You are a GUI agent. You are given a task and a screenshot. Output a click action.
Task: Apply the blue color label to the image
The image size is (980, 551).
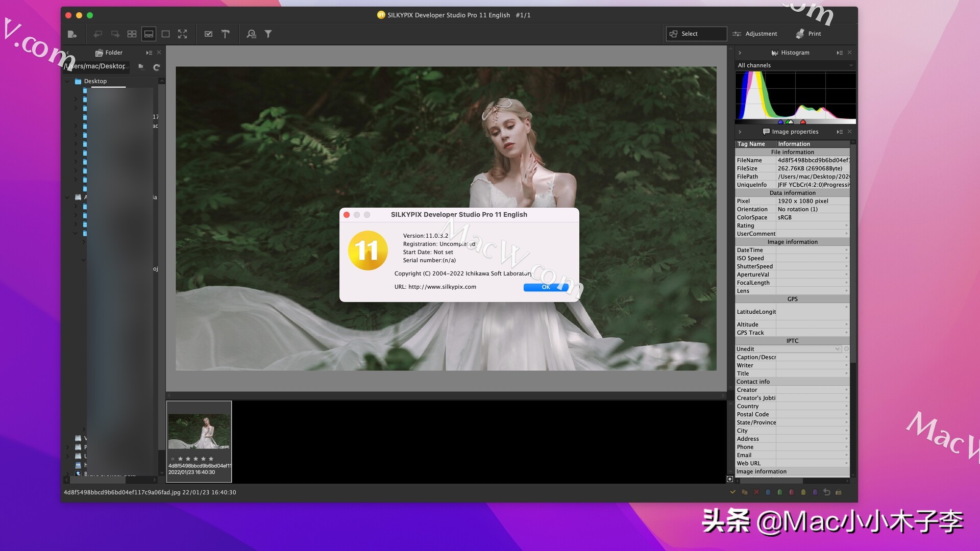pyautogui.click(x=769, y=492)
